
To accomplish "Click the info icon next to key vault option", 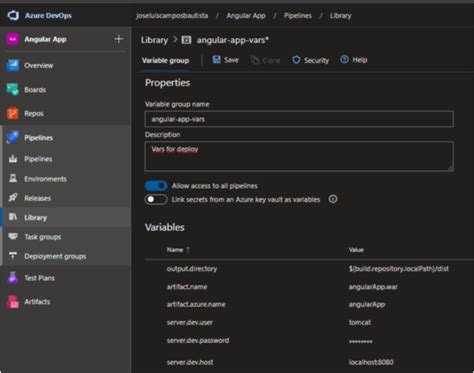I will tap(333, 199).
